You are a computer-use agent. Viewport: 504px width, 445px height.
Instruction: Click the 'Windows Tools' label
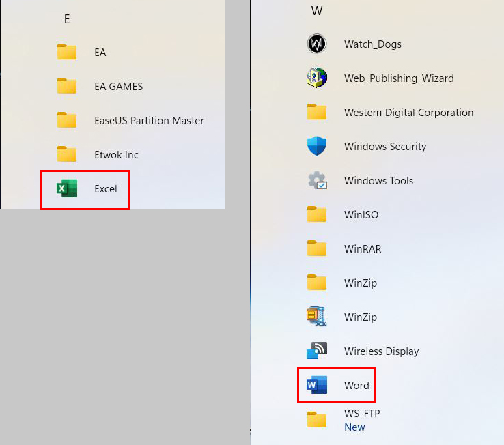pyautogui.click(x=378, y=181)
